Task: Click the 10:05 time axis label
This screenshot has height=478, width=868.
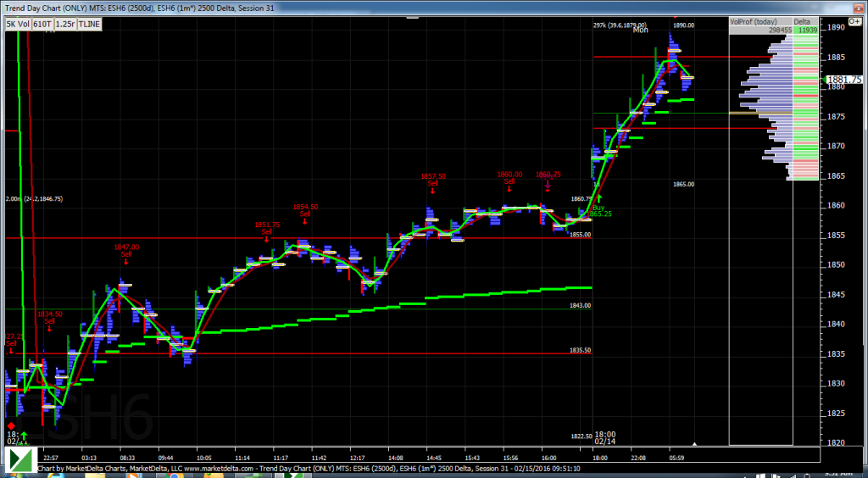Action: click(205, 458)
